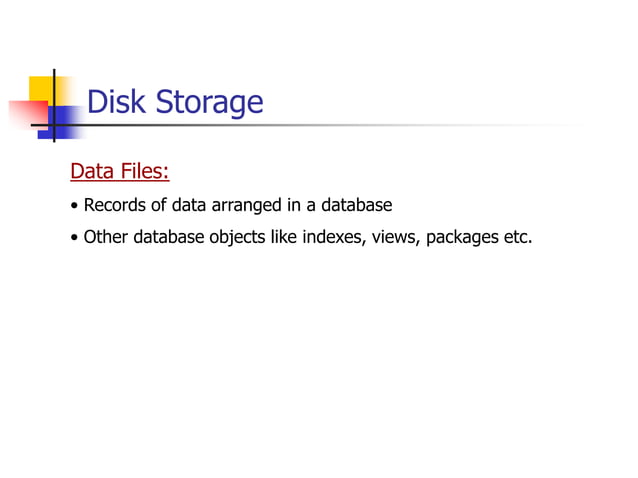
Task: Click the word 'indexes,' in second bullet
Action: pyautogui.click(x=334, y=237)
